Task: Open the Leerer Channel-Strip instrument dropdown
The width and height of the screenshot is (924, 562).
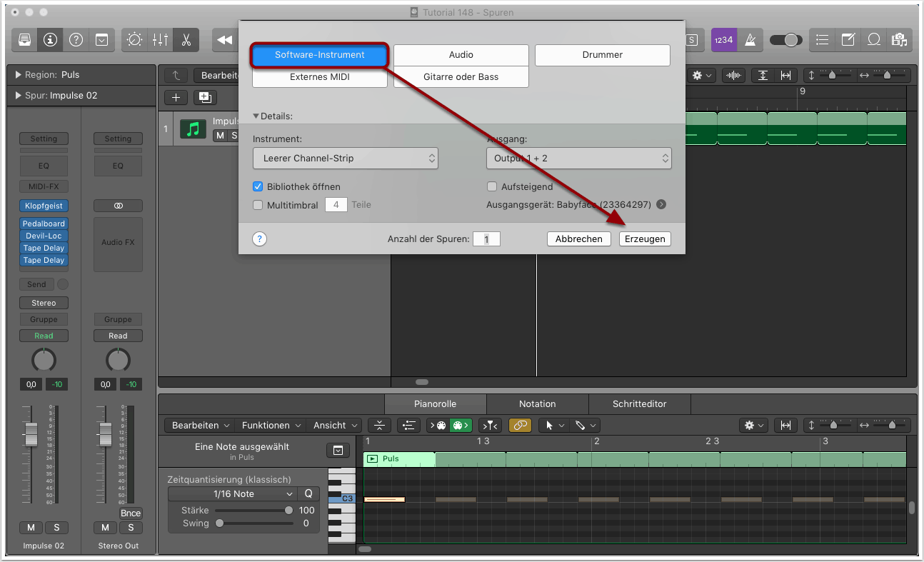Action: [346, 158]
